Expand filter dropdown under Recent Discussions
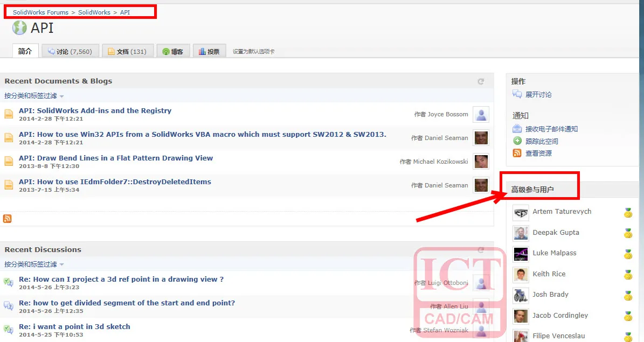 pyautogui.click(x=34, y=264)
